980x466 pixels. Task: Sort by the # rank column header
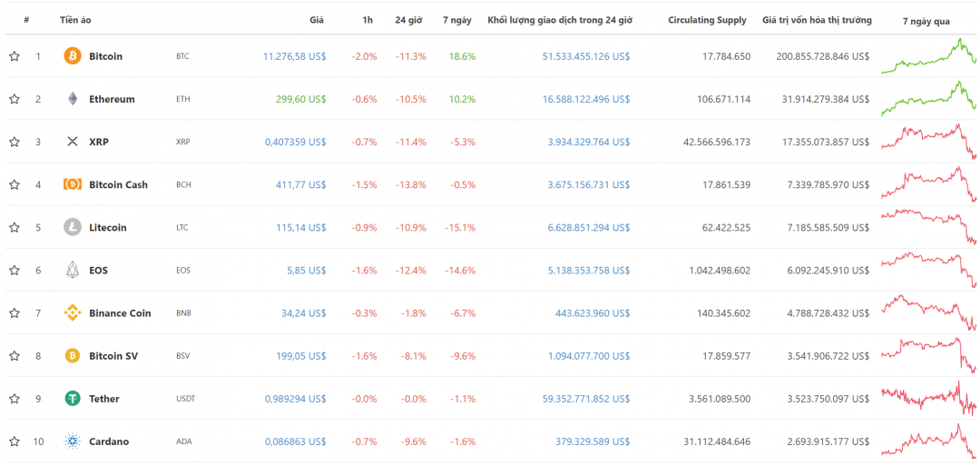coord(26,20)
